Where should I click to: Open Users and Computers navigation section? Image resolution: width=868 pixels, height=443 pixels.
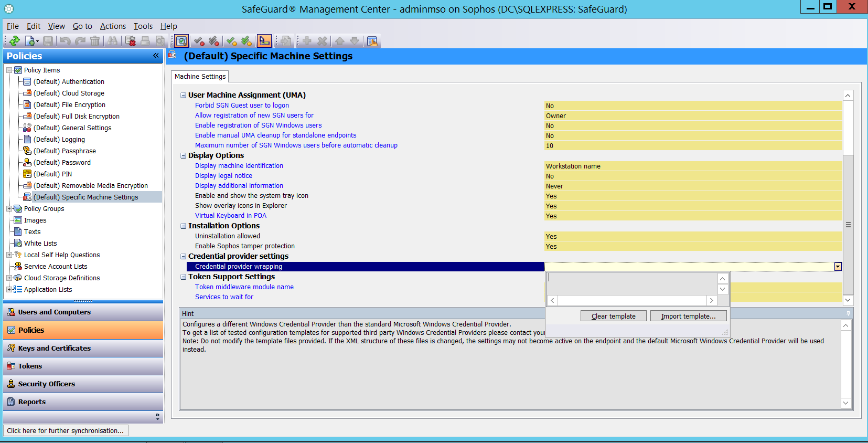tap(83, 312)
